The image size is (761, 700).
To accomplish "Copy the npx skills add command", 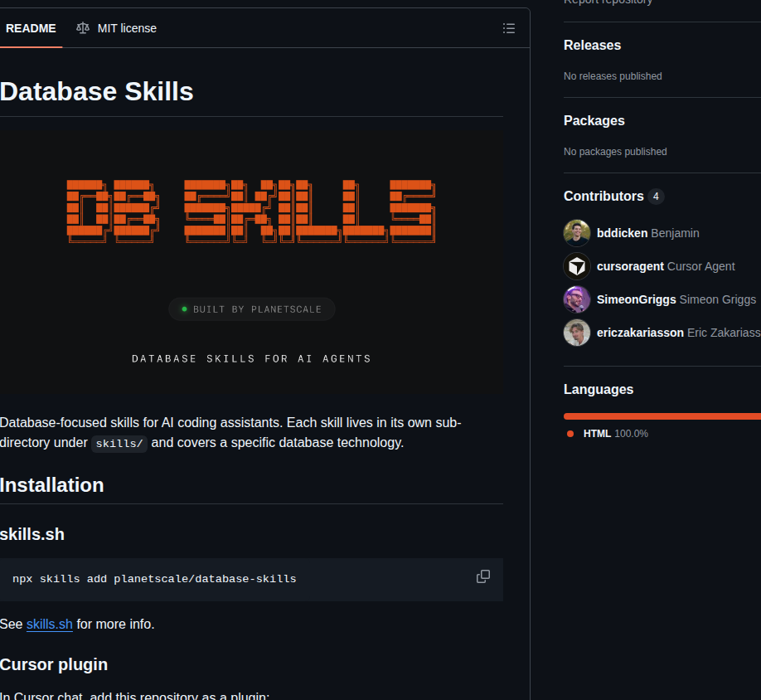I will point(483,576).
